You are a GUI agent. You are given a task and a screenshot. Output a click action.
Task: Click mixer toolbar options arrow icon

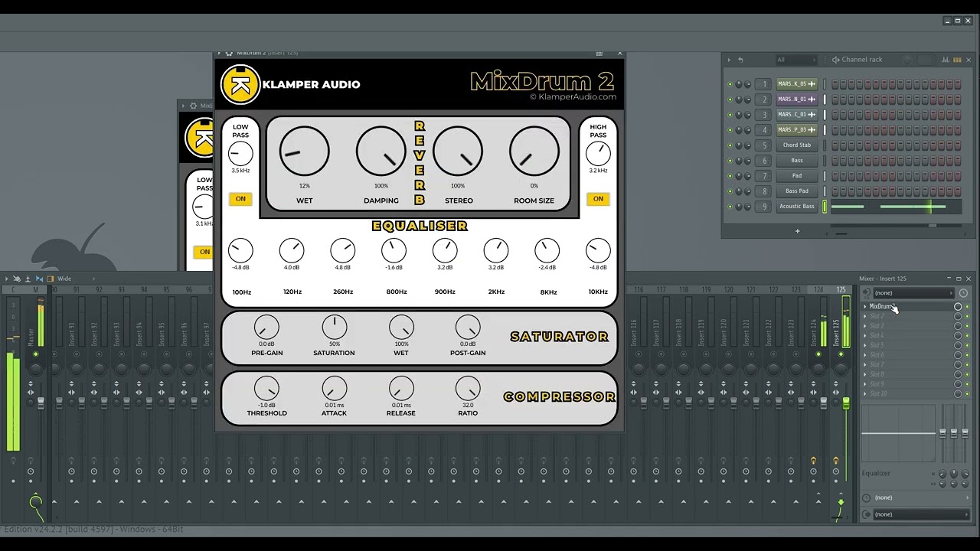click(7, 279)
